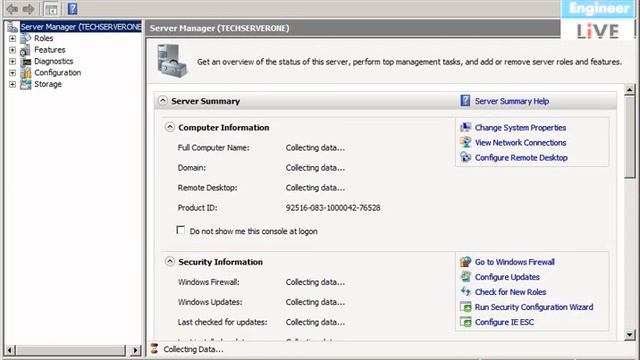Viewport: 640px width, 360px height.
Task: Click the Back arrow in the toolbar
Action: tap(12, 9)
